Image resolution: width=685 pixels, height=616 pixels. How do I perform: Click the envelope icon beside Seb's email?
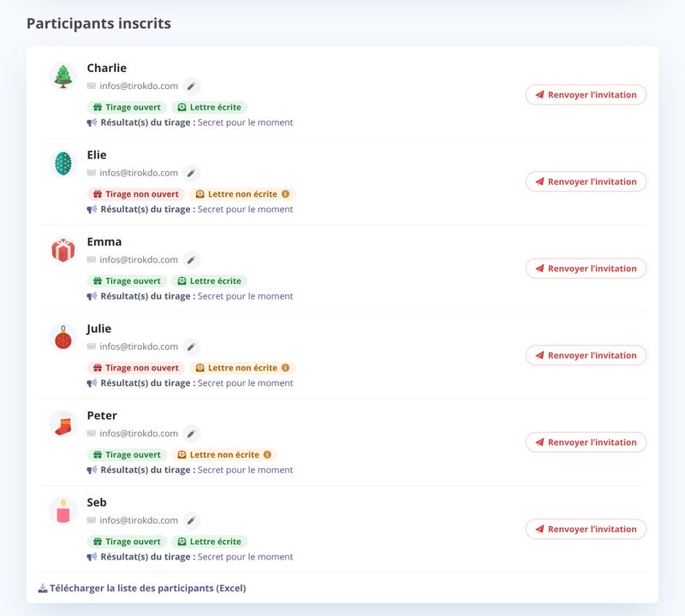(92, 520)
